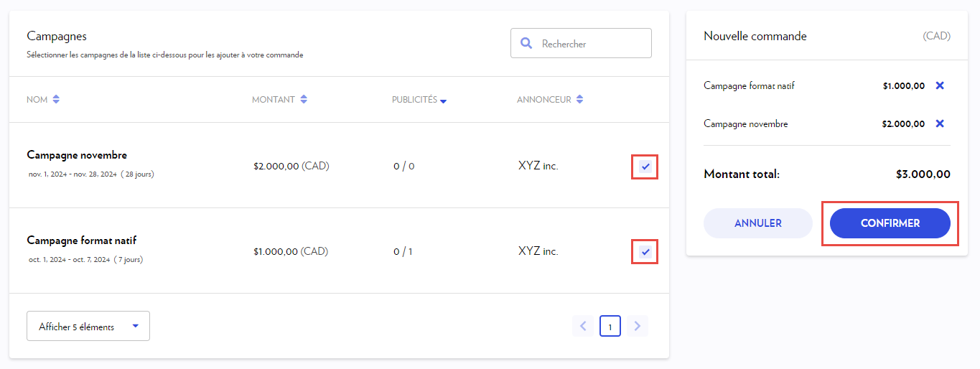Screen dimensions: 980x369
Task: Click the search magnifier icon
Action: tap(526, 44)
